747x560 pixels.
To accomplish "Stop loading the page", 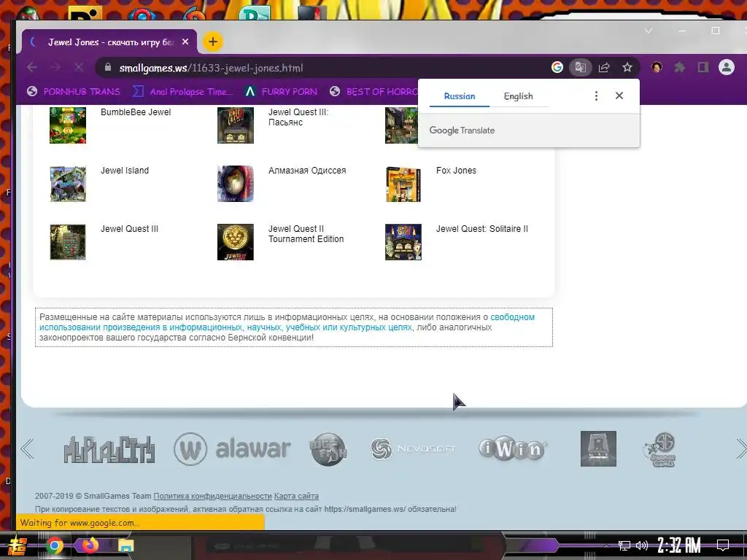I will (x=79, y=68).
